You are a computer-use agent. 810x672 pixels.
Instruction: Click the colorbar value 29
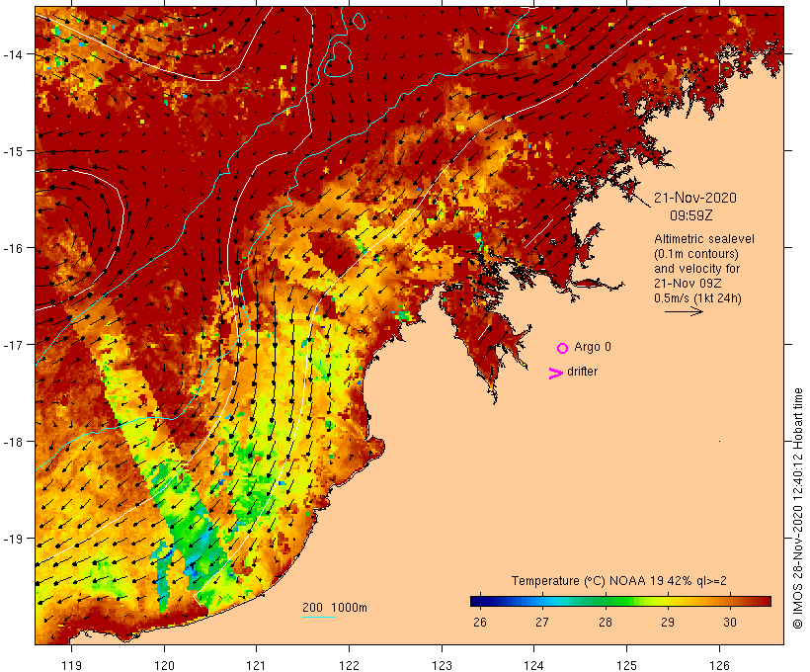(x=668, y=622)
